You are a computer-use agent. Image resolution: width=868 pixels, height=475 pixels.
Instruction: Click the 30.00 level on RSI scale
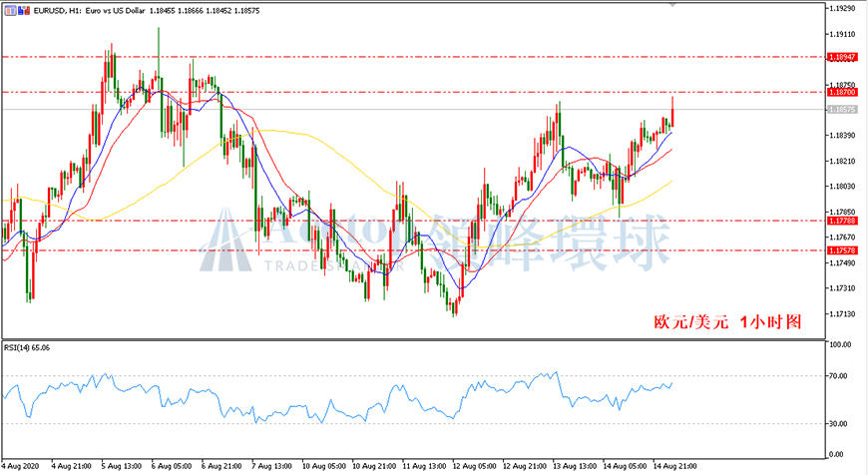837,423
